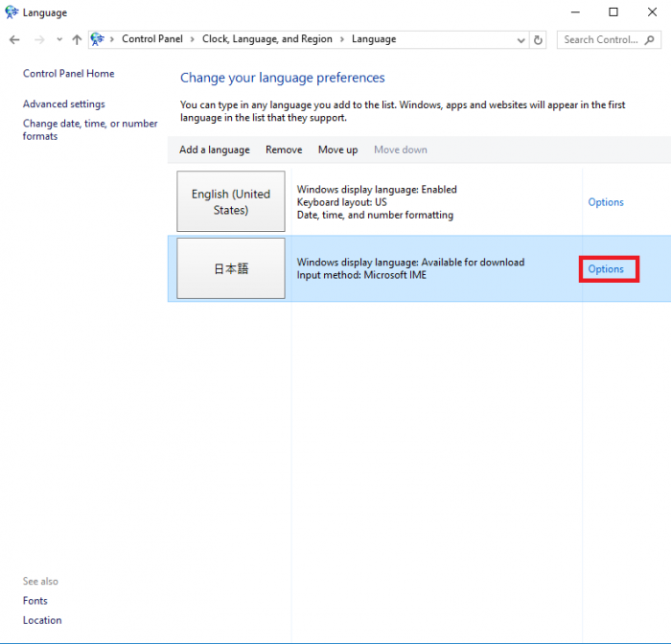Click the forward navigation arrow
This screenshot has width=671, height=644.
click(39, 40)
